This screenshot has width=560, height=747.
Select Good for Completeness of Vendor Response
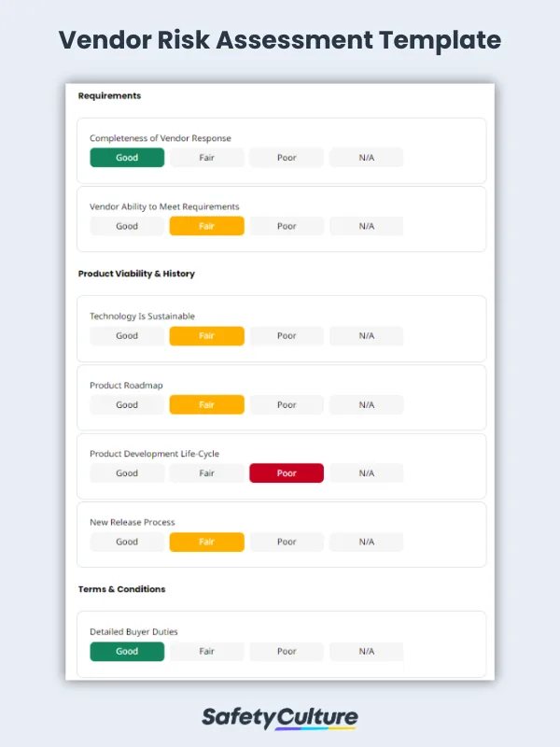126,157
